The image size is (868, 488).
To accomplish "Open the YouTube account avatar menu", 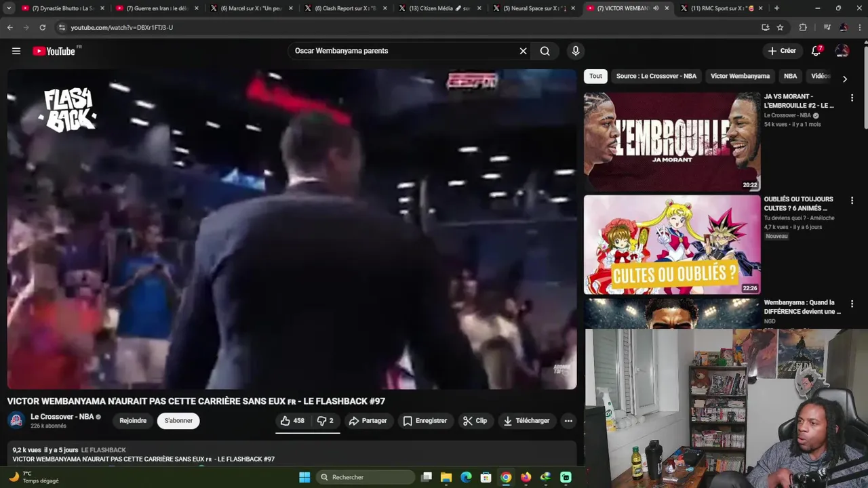I will 842,51.
